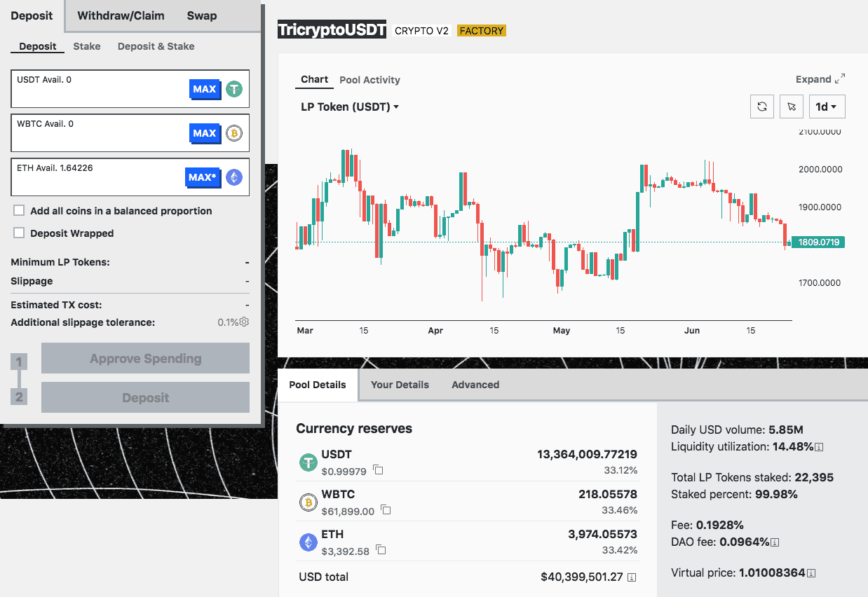
Task: Click info icon beside USD total
Action: [x=632, y=577]
